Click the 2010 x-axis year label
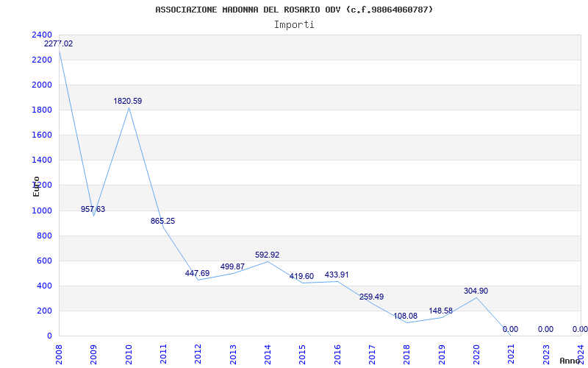Screen dimensions: 588x368 [129, 354]
